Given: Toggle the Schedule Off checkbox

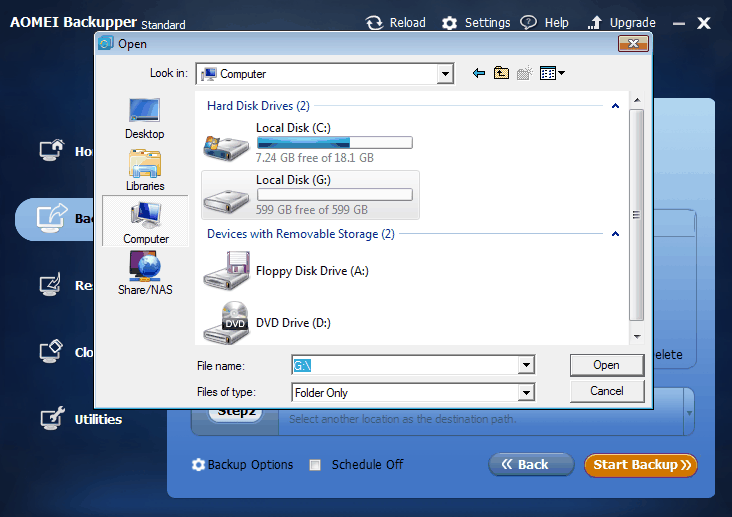Looking at the screenshot, I should click(315, 465).
